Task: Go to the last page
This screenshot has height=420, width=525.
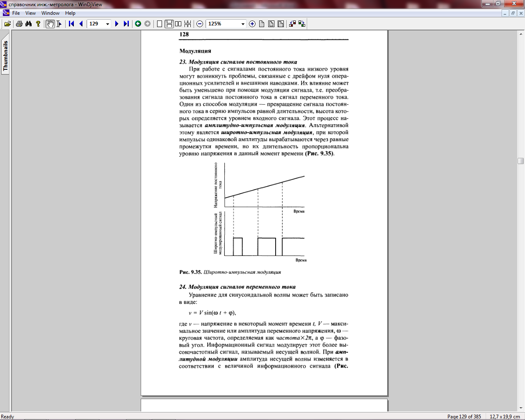Action: pos(126,24)
